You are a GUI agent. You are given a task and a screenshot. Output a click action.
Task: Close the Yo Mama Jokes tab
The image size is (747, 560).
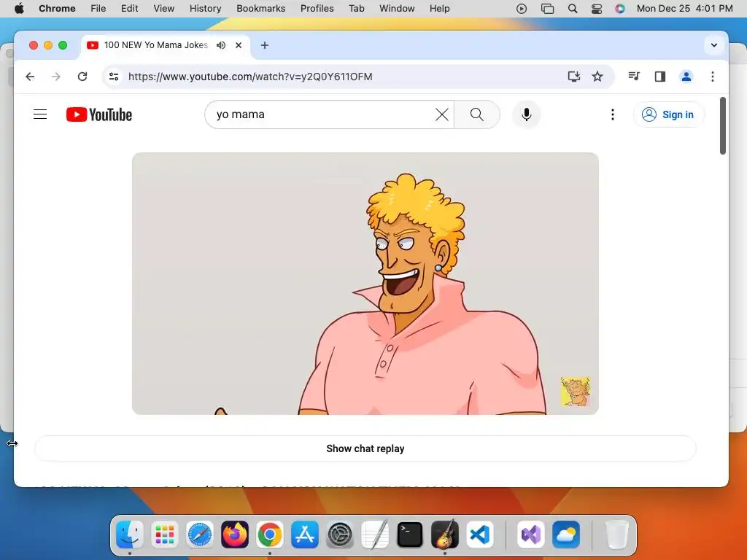click(239, 45)
